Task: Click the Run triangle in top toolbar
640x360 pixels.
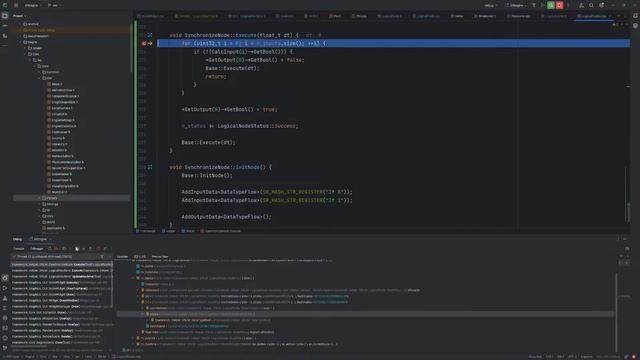Action: pyautogui.click(x=542, y=5)
